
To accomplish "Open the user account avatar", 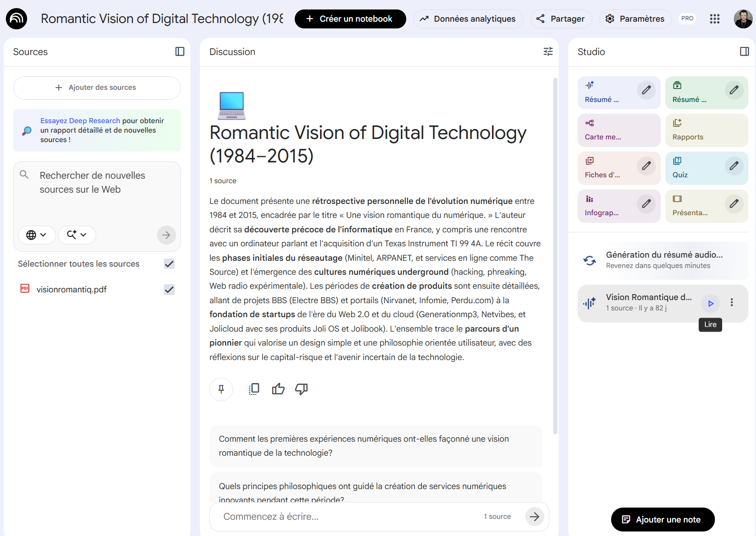I will [743, 18].
